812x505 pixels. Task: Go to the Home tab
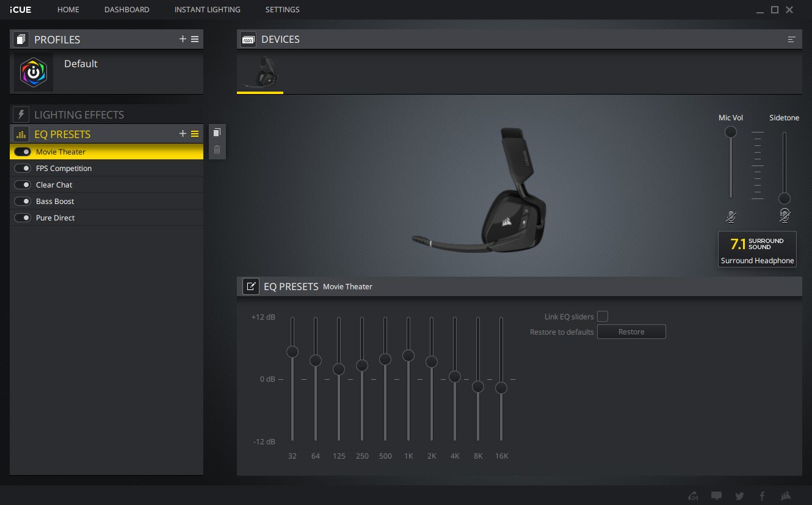tap(68, 10)
